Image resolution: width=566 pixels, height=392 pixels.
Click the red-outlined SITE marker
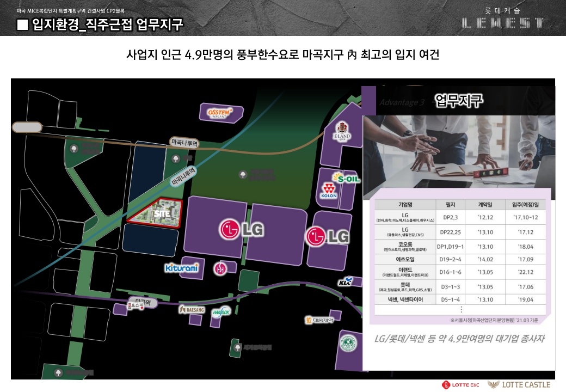(155, 213)
